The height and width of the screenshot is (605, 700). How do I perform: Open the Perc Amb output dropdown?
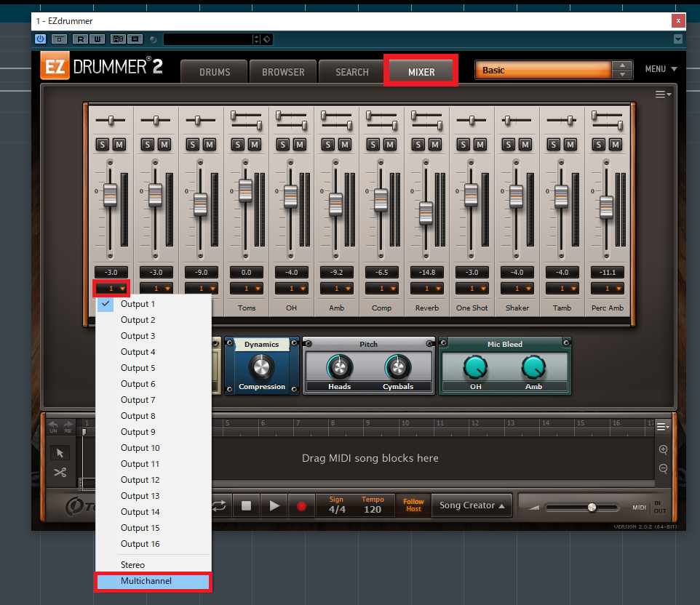[607, 289]
